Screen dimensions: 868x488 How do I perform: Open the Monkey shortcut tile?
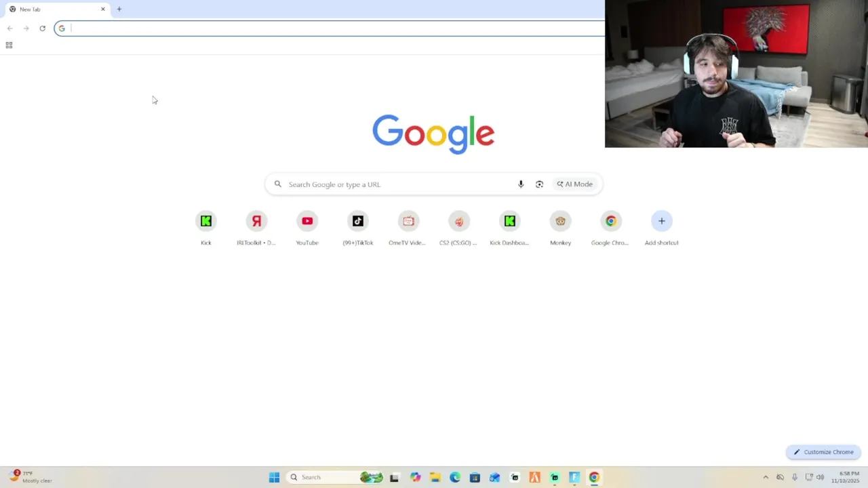point(560,229)
